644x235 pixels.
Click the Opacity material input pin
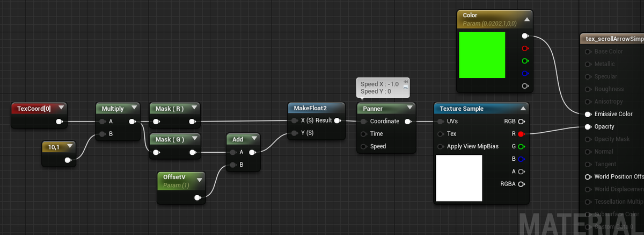[x=588, y=127]
